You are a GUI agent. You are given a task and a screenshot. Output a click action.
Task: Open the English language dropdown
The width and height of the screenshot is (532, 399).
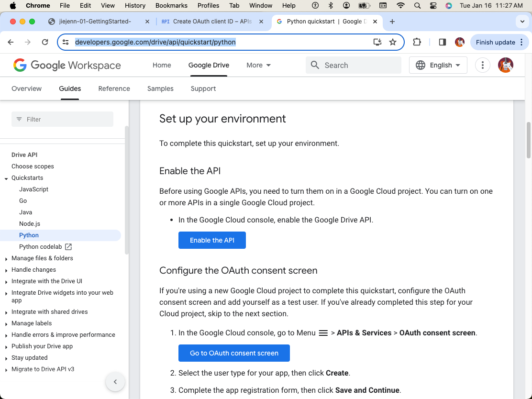(438, 65)
